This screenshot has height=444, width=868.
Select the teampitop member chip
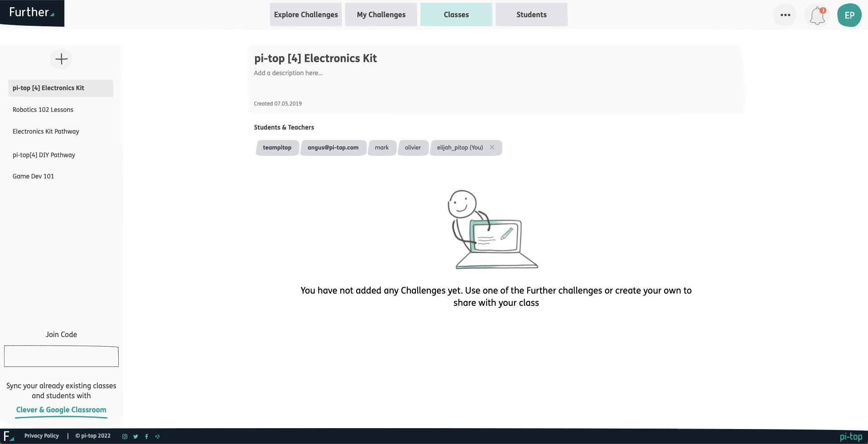tap(277, 148)
